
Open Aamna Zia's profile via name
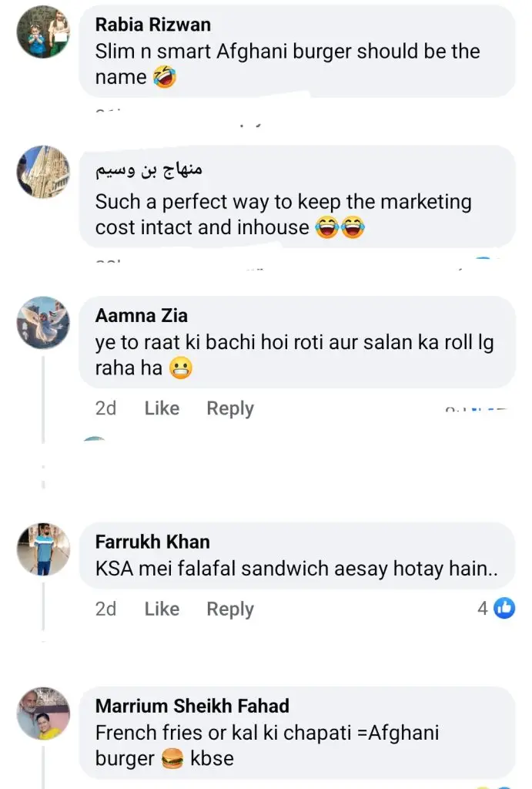tap(141, 315)
